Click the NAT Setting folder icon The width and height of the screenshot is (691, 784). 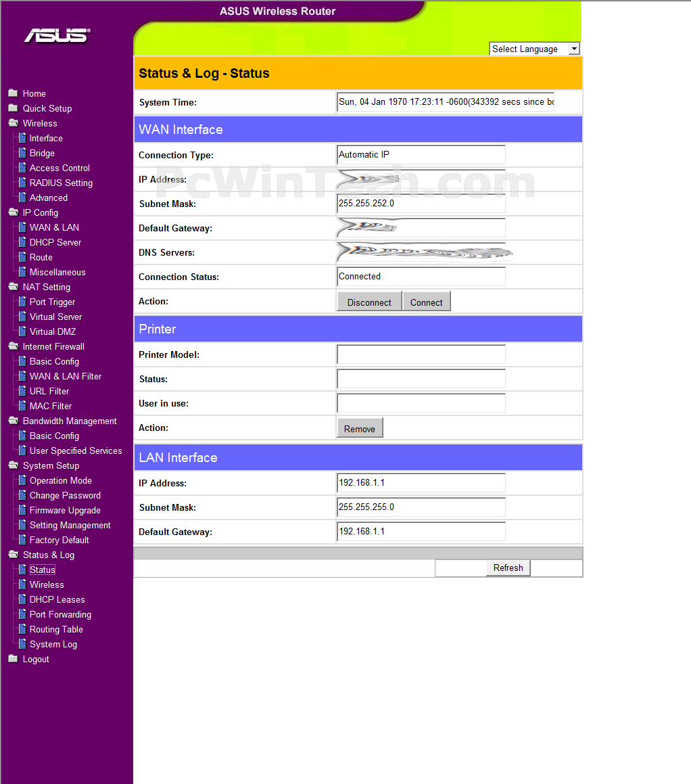pyautogui.click(x=14, y=287)
